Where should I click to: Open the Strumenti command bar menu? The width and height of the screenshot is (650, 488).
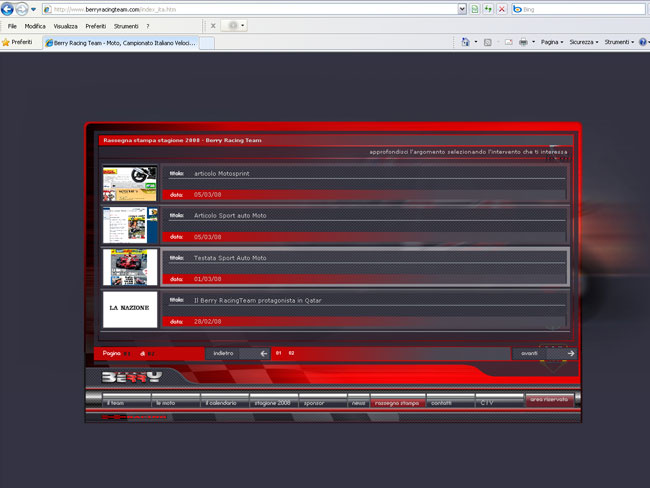[x=619, y=42]
